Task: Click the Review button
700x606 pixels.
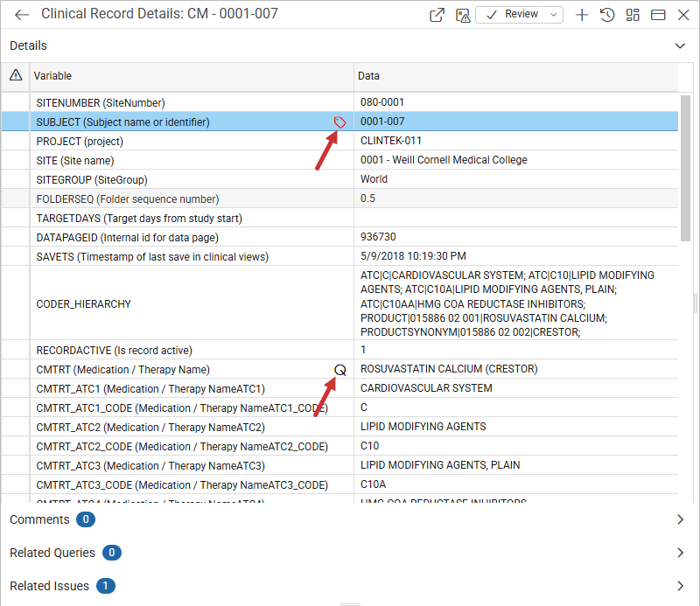Action: point(511,15)
